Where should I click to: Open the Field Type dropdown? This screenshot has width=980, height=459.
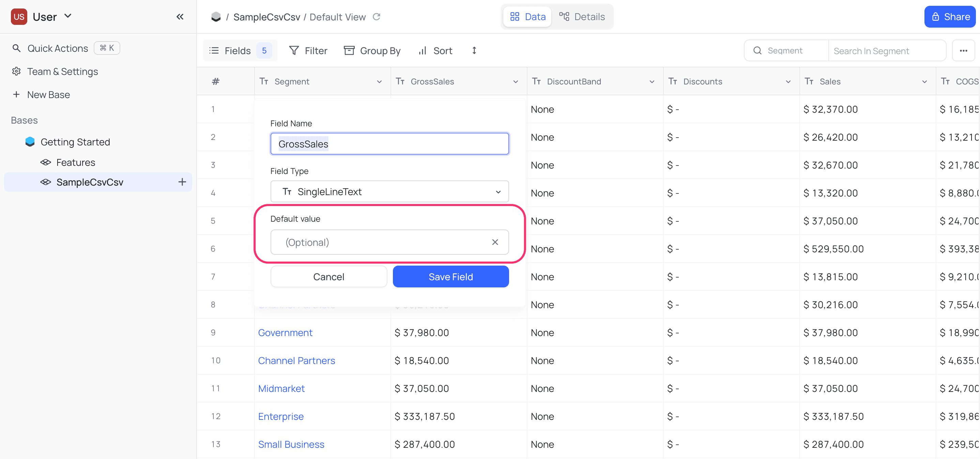pos(389,191)
